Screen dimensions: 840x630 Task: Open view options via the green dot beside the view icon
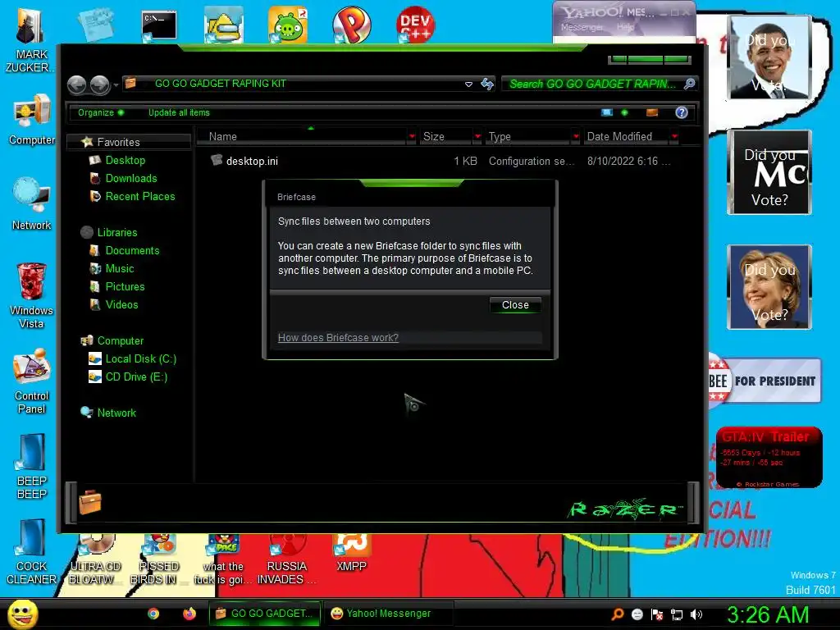[624, 112]
